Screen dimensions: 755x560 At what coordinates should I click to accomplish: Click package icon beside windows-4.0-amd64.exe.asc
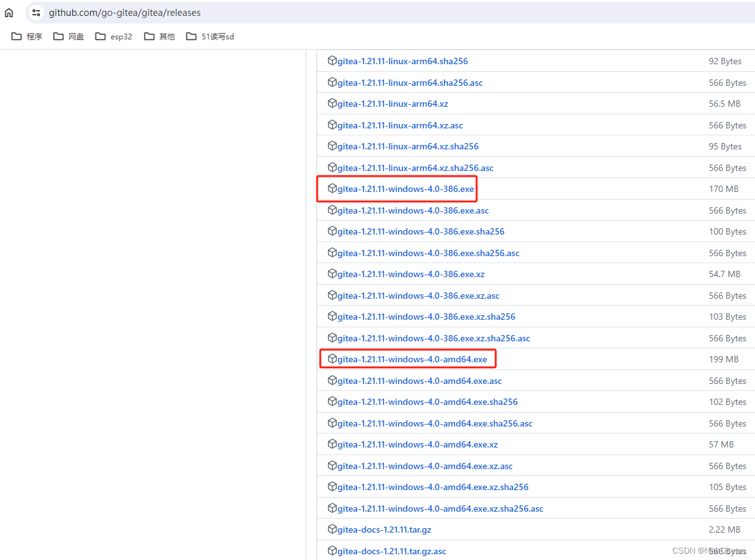tap(332, 380)
